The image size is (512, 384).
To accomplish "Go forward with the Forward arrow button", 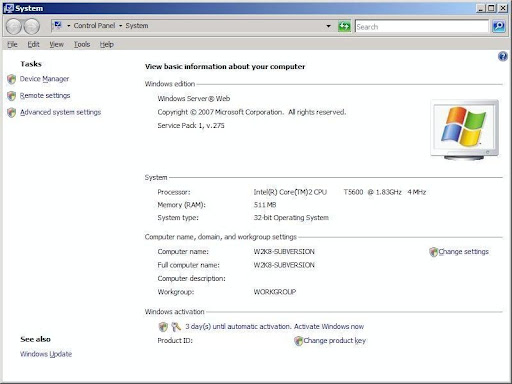I will [32, 26].
